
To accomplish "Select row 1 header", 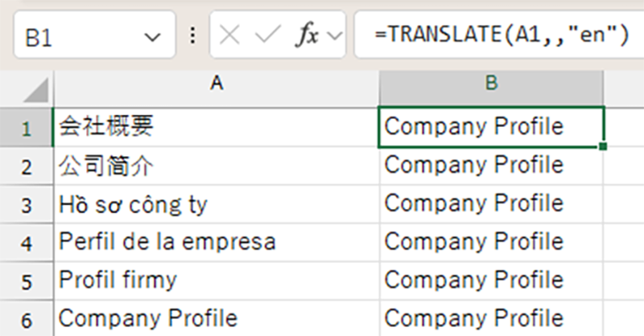I will [26, 127].
